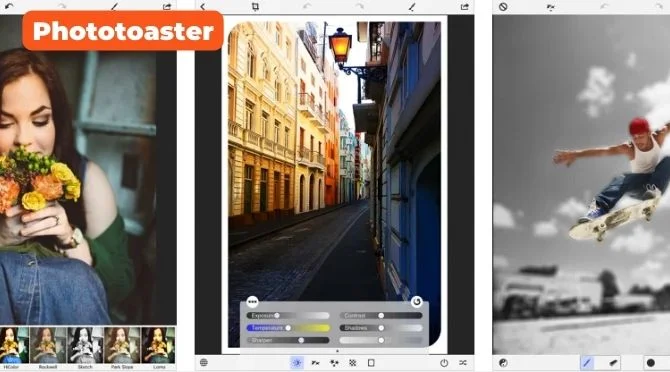Open the three-dots more options button
The height and width of the screenshot is (372, 670).
[252, 302]
